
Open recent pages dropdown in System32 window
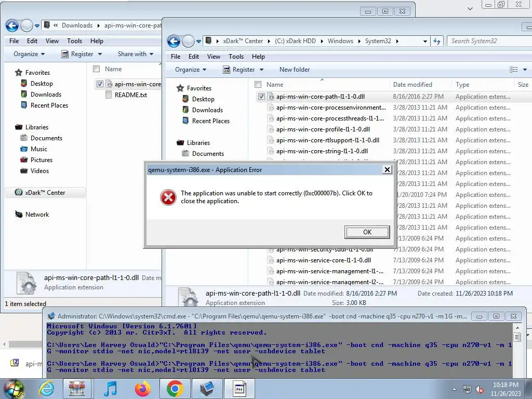(x=199, y=42)
